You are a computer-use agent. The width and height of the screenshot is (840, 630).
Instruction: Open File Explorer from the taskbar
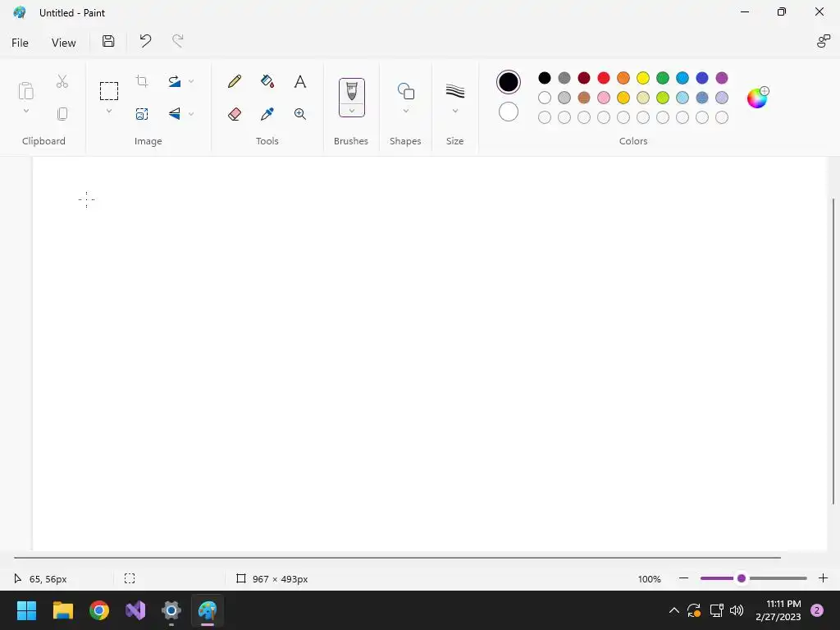[62, 610]
